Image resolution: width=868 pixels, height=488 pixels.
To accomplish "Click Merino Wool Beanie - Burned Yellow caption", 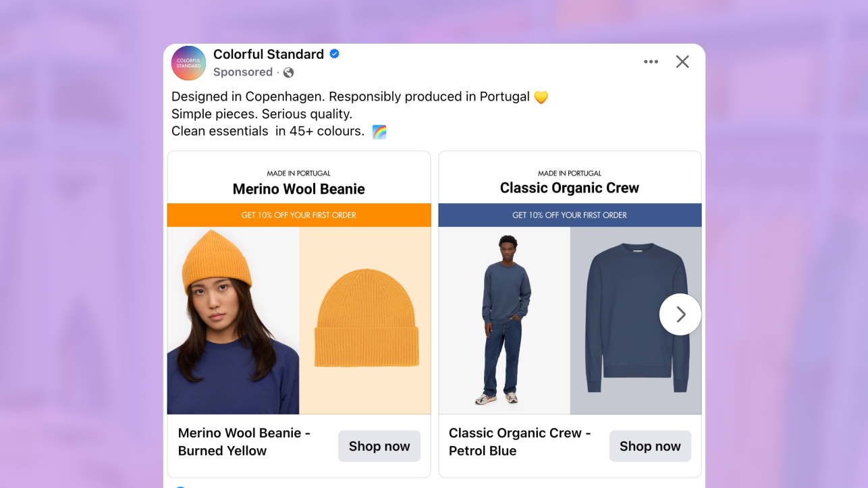I will [x=244, y=441].
